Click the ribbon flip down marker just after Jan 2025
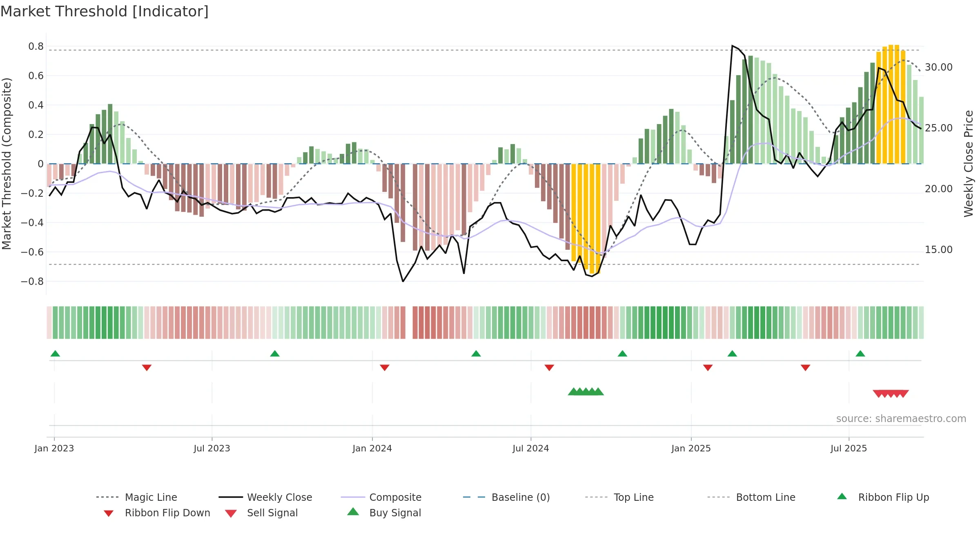The image size is (980, 551). (x=708, y=368)
